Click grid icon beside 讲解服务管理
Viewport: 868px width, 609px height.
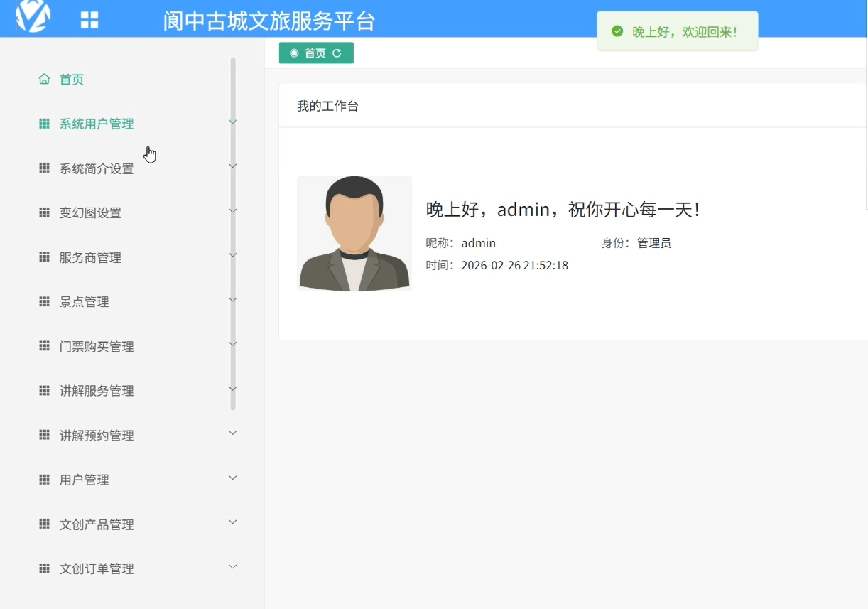(x=44, y=390)
